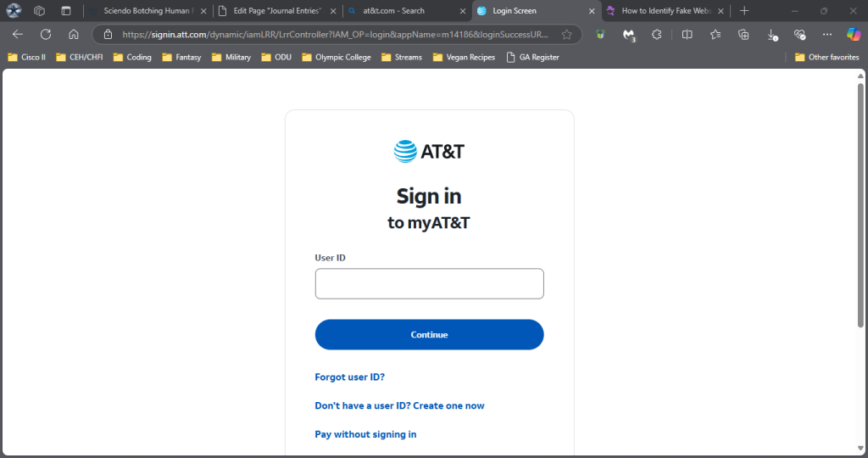
Task: Switch to Edit Page Journal Entries tab
Action: pyautogui.click(x=277, y=10)
